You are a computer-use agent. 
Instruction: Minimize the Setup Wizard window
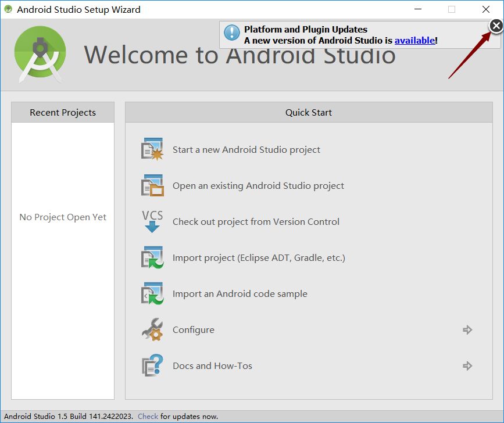[x=418, y=9]
